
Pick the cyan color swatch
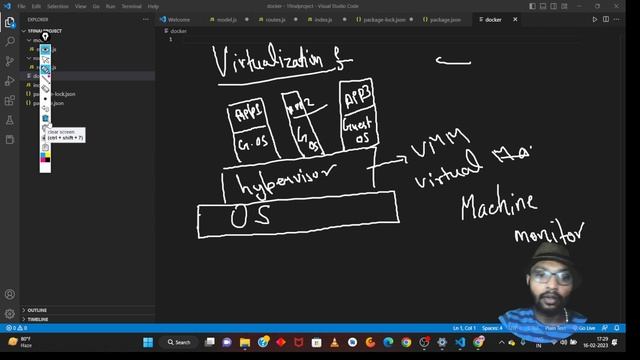tap(43, 154)
